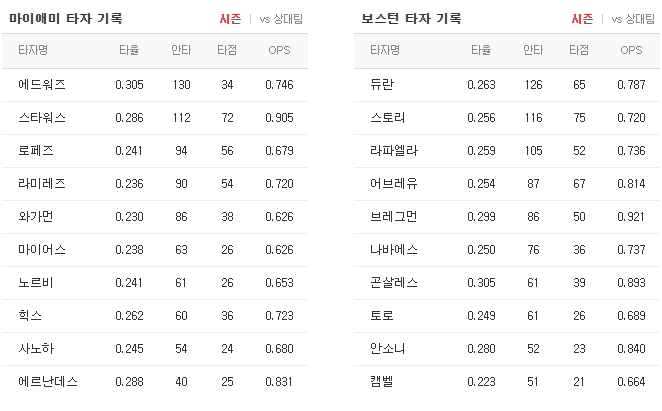Select 시즌 tab in 보스턴 batter records
Viewport: 662px width, 411px height.
point(582,19)
